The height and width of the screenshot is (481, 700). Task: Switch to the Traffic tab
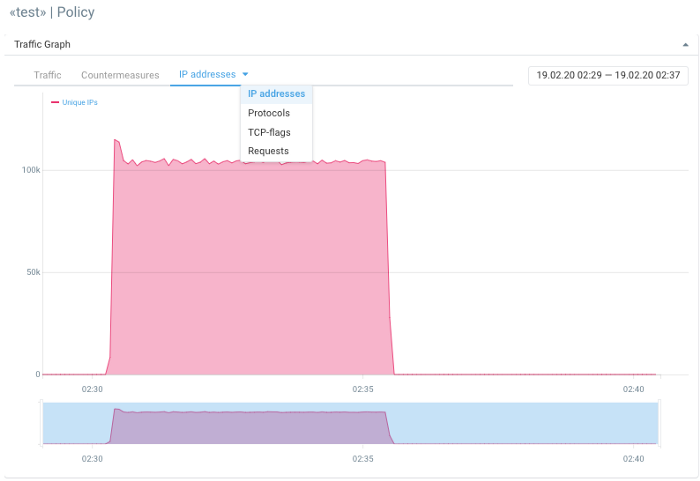[47, 75]
